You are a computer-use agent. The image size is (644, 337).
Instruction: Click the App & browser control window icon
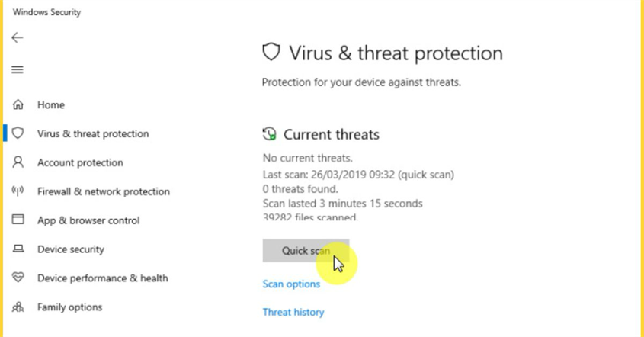click(18, 220)
